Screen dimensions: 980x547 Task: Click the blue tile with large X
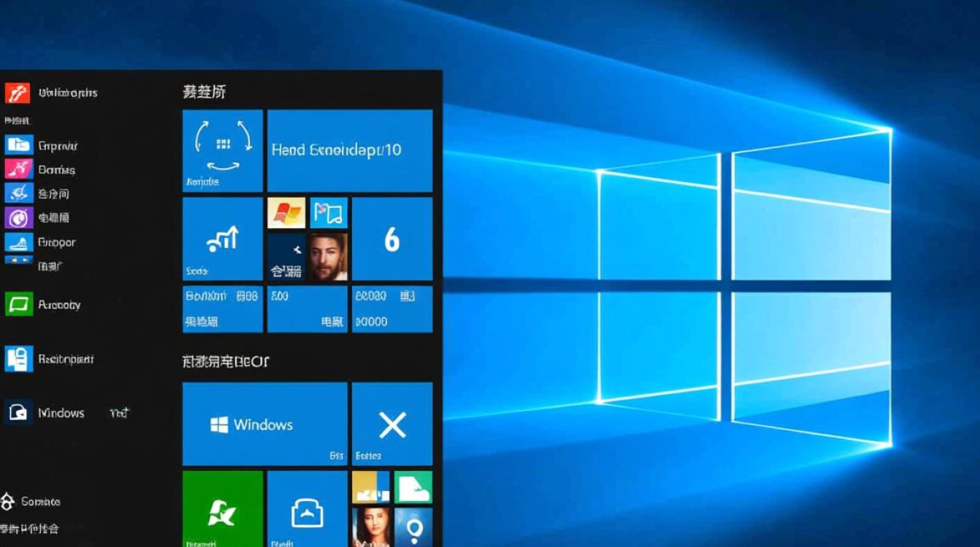tap(392, 424)
